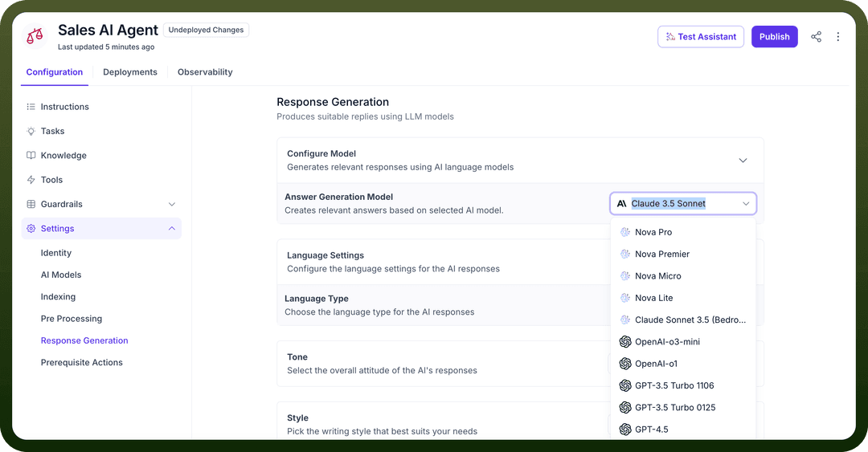Click the Anthropic logo in the model combo box
Image resolution: width=868 pixels, height=452 pixels.
[x=621, y=204]
